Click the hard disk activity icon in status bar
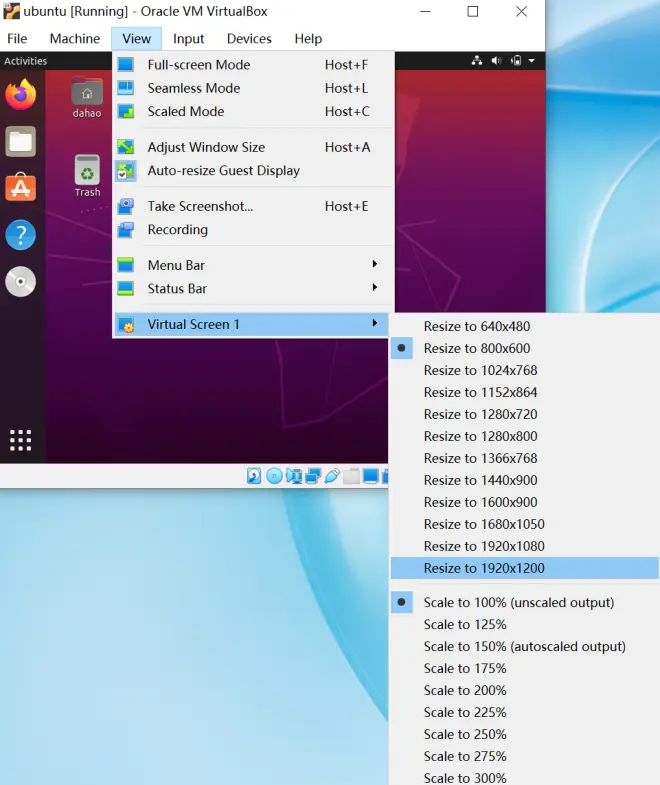Viewport: 660px width, 785px height. [x=254, y=476]
